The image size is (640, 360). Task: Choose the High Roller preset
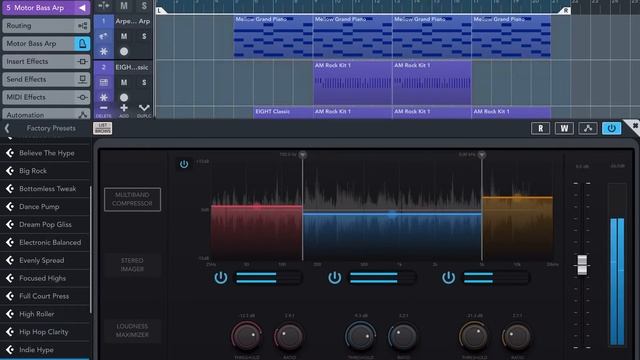45,314
